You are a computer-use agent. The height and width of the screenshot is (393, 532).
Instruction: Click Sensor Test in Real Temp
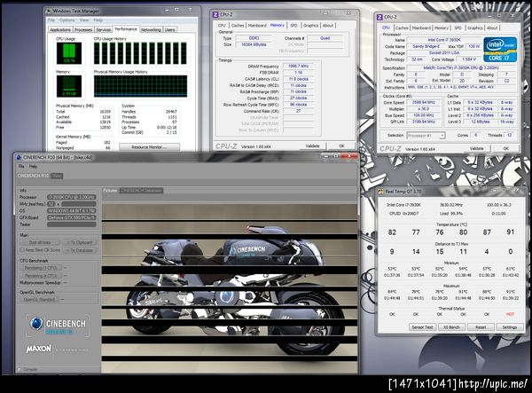click(422, 327)
